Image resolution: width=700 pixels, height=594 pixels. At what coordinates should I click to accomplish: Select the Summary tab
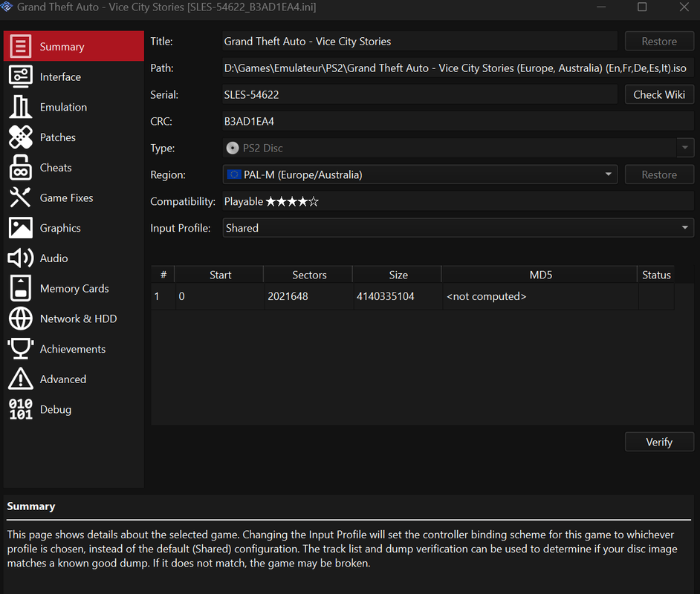pos(74,46)
